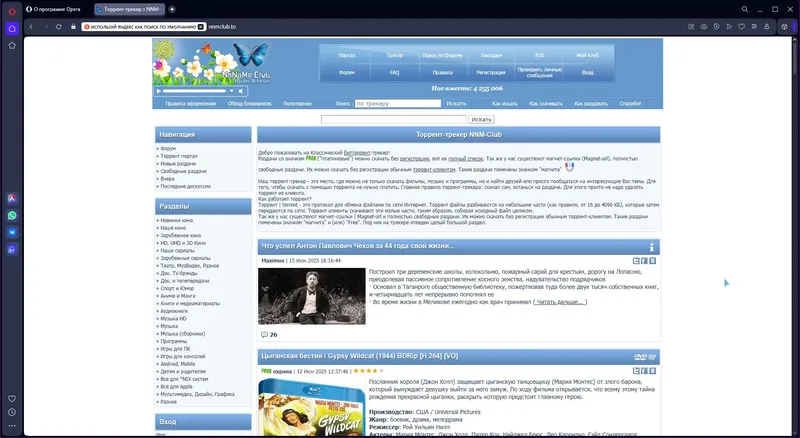Open the FAQ menu item
This screenshot has height=438, width=800.
pyautogui.click(x=394, y=72)
